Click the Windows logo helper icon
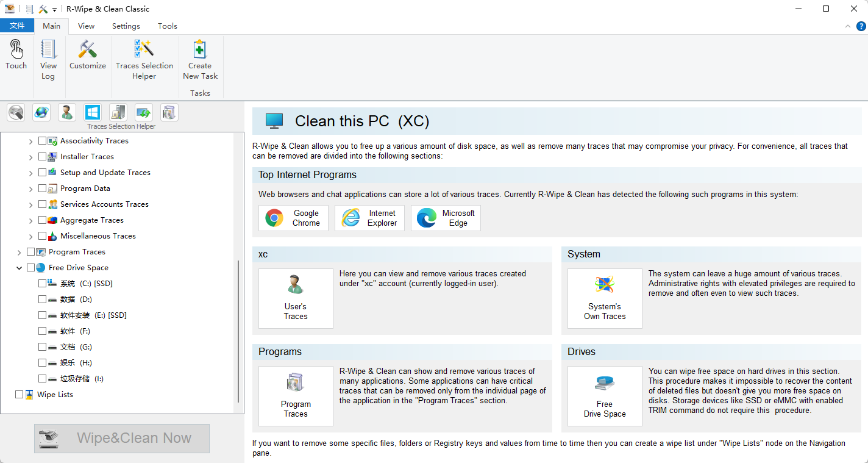 tap(93, 112)
